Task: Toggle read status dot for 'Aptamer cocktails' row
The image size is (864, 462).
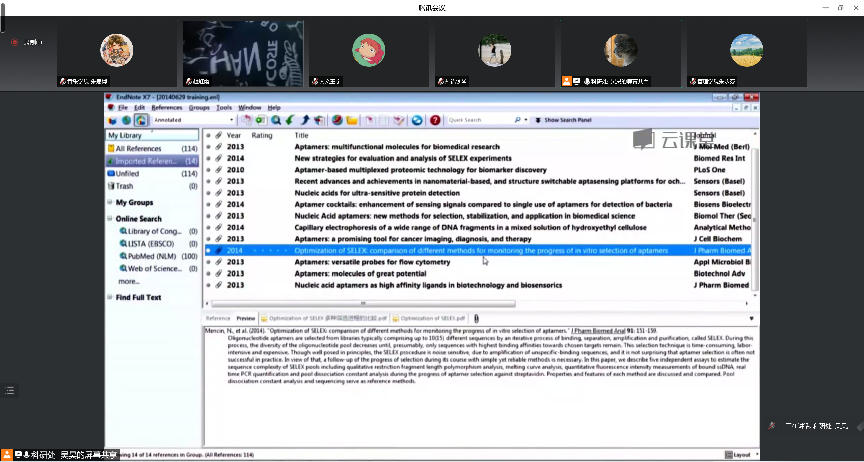Action: [208, 205]
